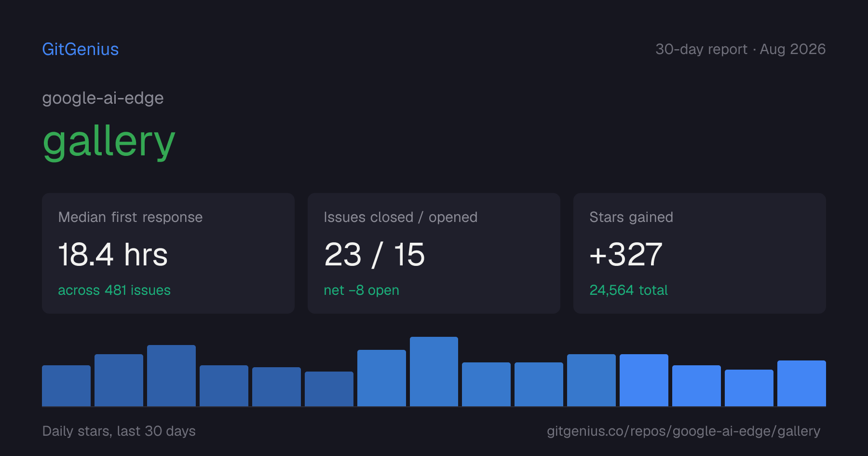The height and width of the screenshot is (456, 868).
Task: Select the "18.4 hrs" value
Action: click(x=113, y=255)
